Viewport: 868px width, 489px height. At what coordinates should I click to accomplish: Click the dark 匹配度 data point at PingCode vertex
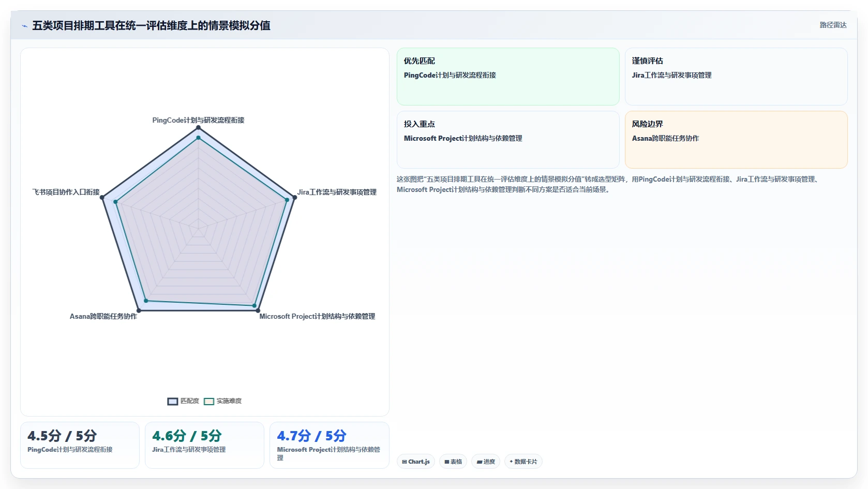[198, 127]
